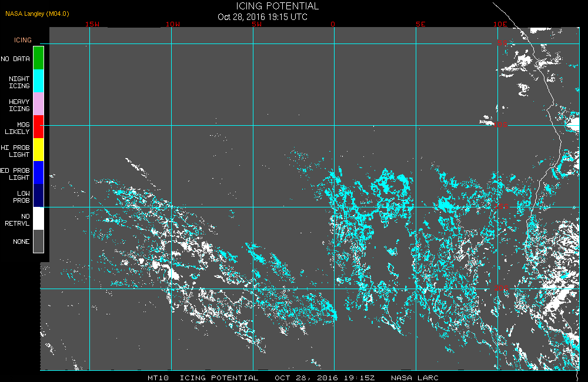Image resolution: width=588 pixels, height=382 pixels.
Task: Click the blue MED PROB LIGHT swatch
Action: pyautogui.click(x=39, y=172)
